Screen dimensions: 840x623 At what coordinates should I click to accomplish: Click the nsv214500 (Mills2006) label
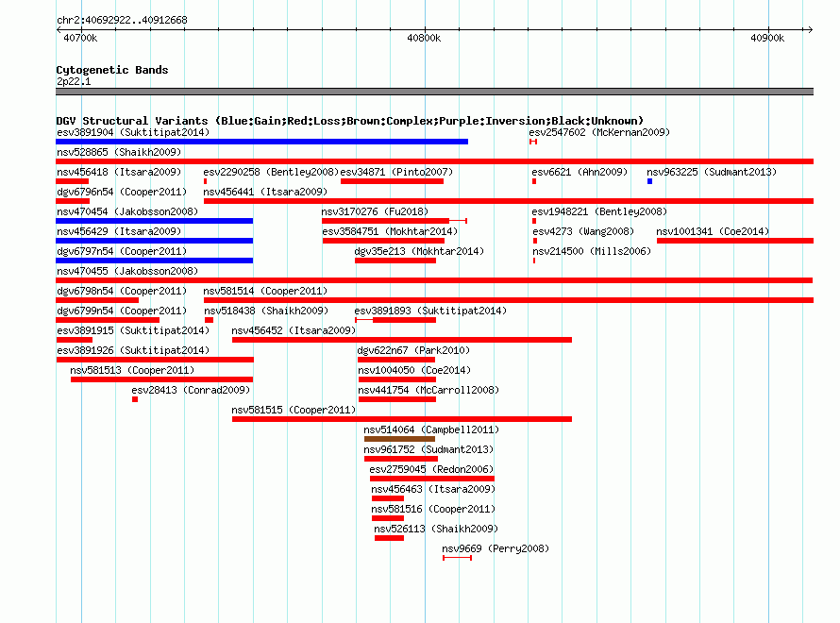click(x=592, y=251)
